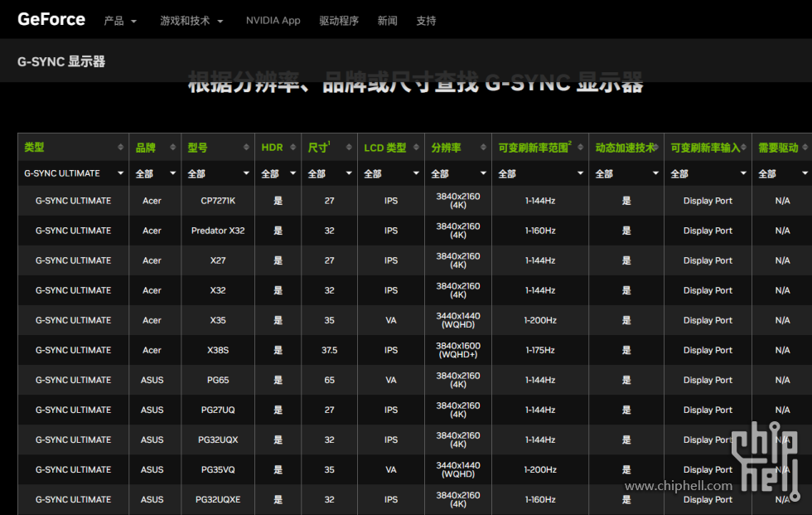The width and height of the screenshot is (812, 515).
Task: Sort table by HDR column arrows
Action: (293, 147)
